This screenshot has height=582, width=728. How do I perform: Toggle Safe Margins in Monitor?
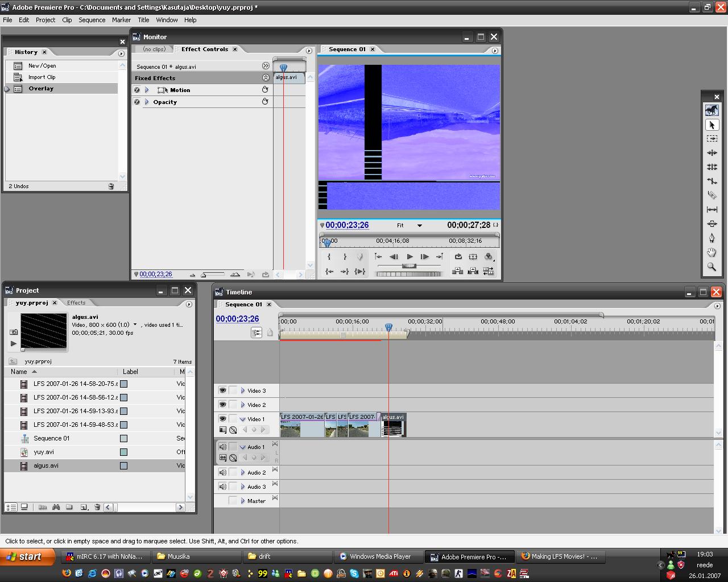pos(473,257)
